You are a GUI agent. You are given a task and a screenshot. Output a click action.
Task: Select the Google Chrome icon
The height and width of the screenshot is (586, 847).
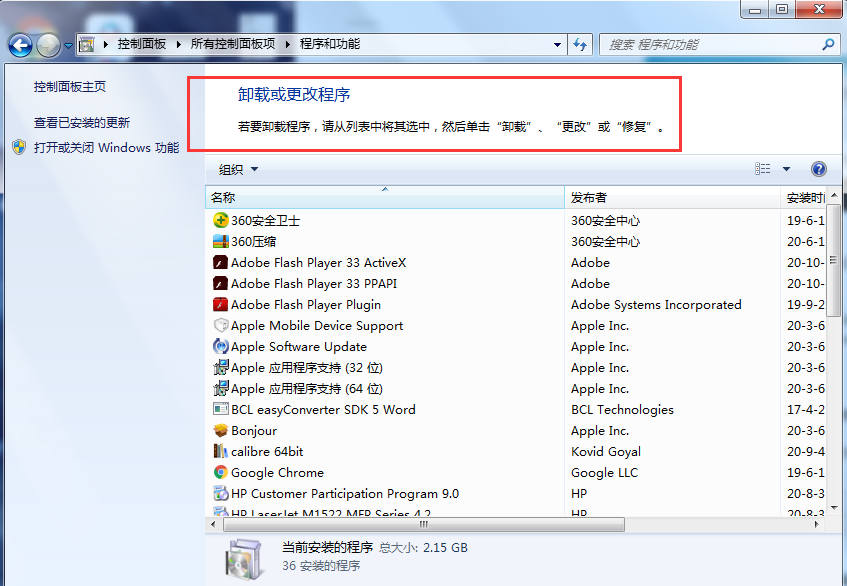220,473
